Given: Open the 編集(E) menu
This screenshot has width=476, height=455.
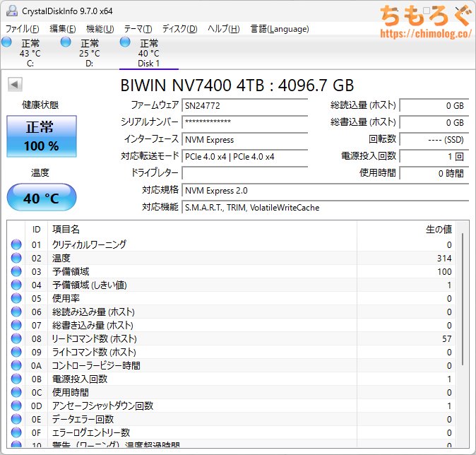Looking at the screenshot, I should (x=63, y=29).
